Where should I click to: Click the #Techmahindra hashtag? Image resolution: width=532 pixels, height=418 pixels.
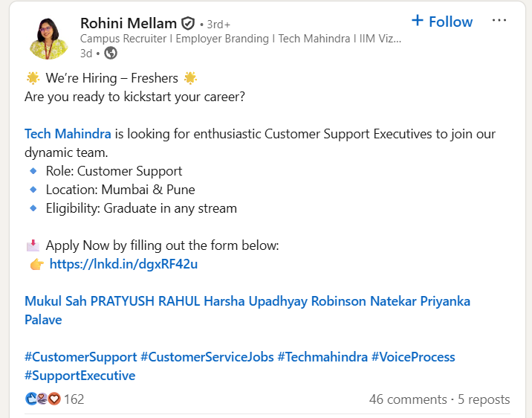click(322, 357)
